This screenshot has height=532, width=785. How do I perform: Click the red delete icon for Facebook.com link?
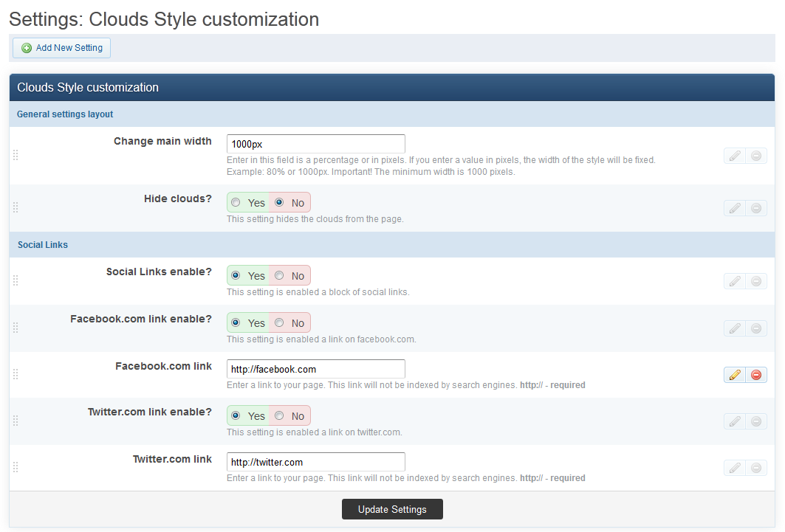click(756, 375)
